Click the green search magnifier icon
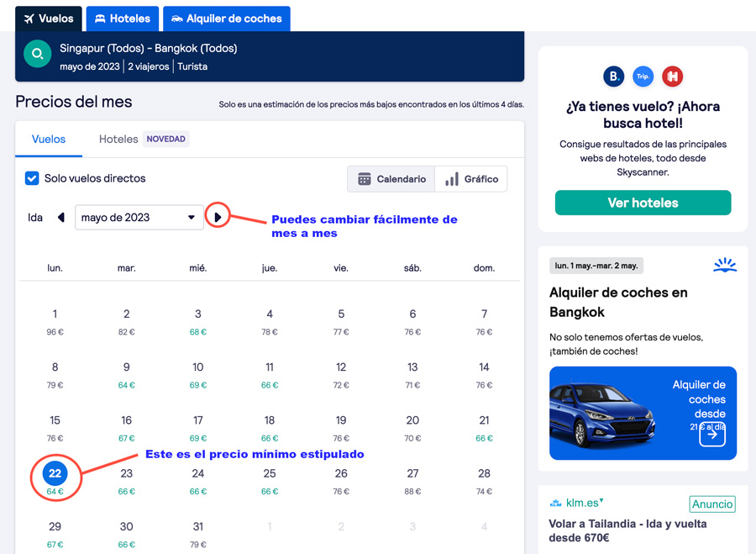The width and height of the screenshot is (756, 554). [38, 54]
